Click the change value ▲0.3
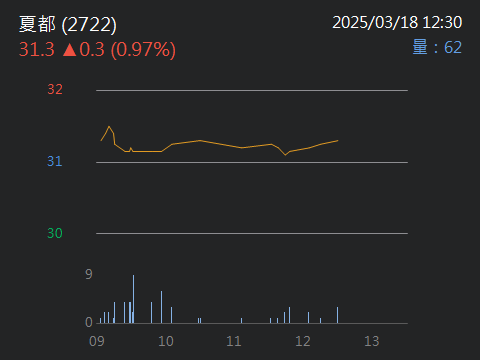 (83, 49)
